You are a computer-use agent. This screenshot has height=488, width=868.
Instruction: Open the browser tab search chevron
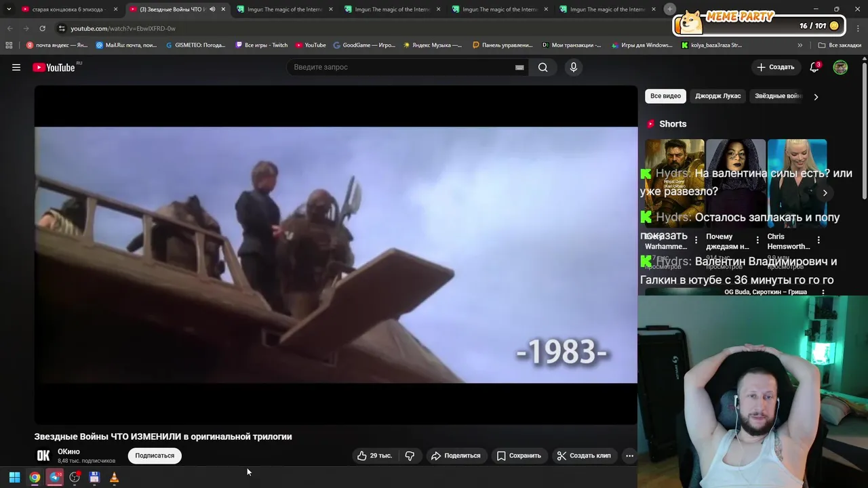[x=9, y=9]
